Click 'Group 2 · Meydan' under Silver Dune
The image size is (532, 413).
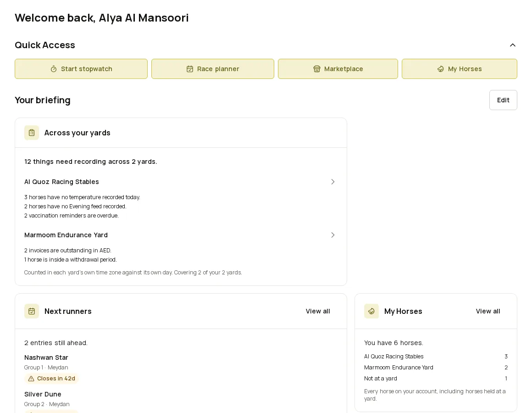[x=47, y=404]
